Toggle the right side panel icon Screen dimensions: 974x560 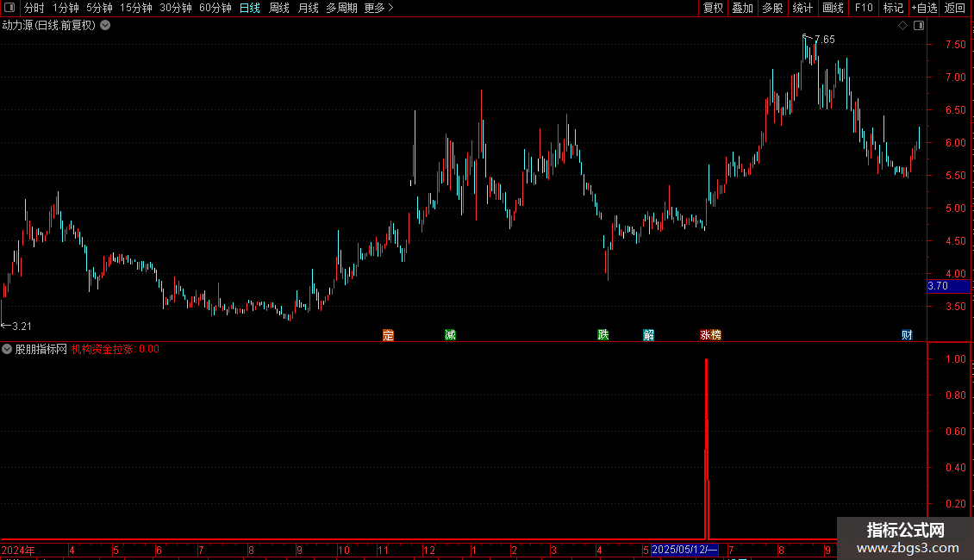point(919,26)
